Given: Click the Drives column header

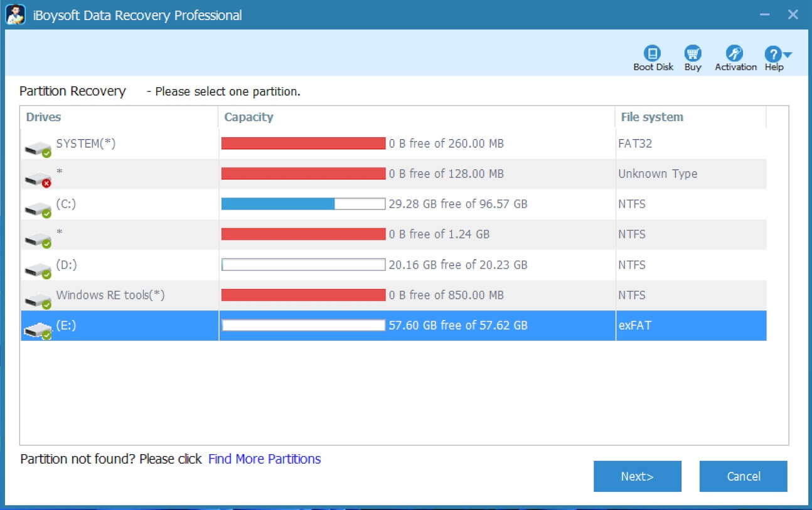Looking at the screenshot, I should 44,117.
